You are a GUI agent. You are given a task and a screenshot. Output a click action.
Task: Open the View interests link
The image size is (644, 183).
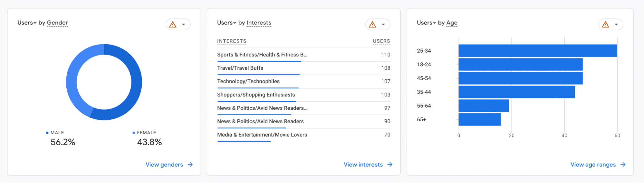tap(363, 165)
